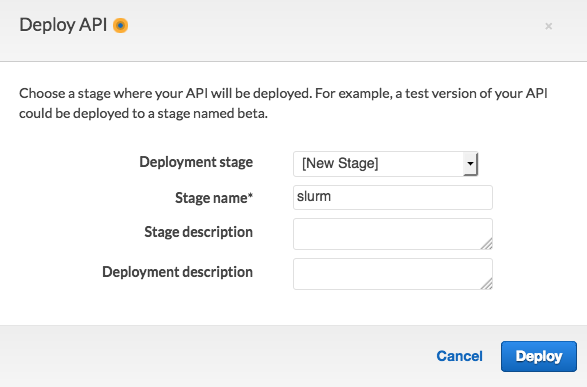Open the Deployment stage dropdown

[x=385, y=164]
